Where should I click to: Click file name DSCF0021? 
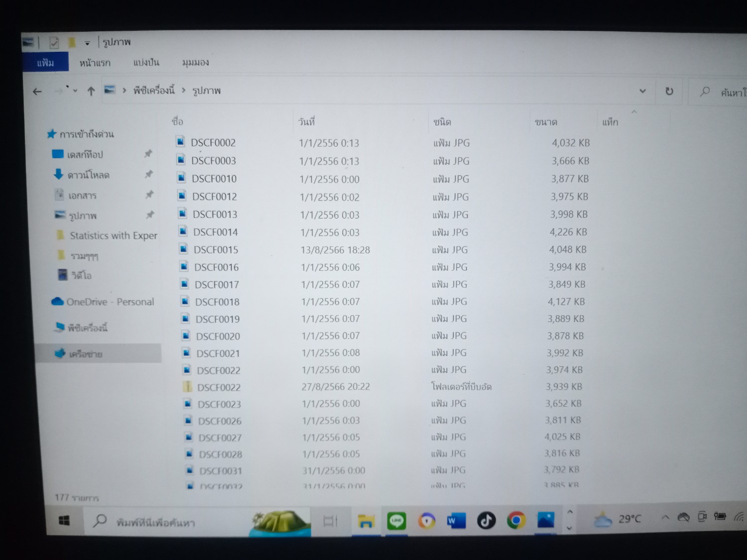pyautogui.click(x=218, y=353)
